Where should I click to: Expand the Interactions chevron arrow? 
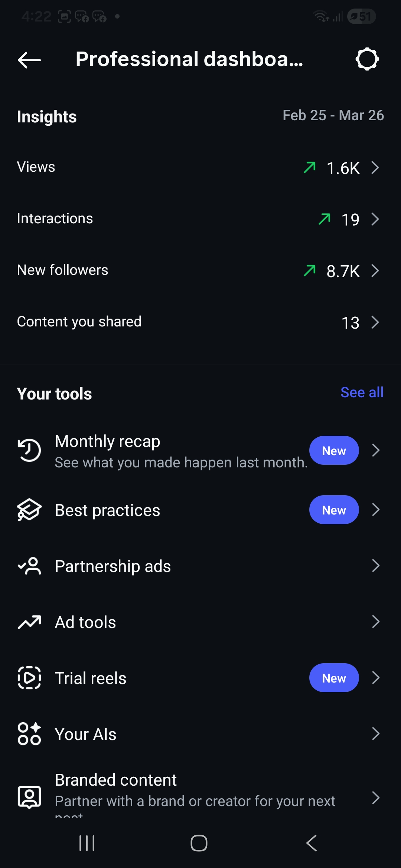pyautogui.click(x=375, y=219)
